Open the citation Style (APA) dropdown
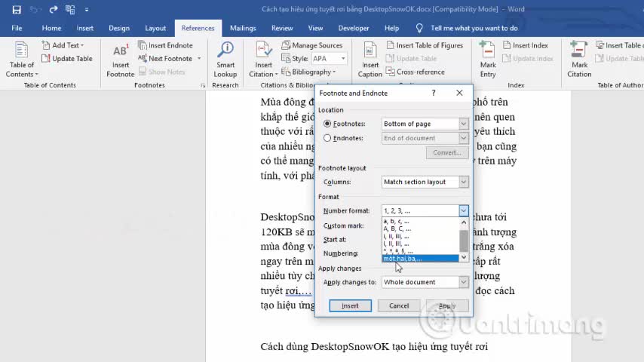 (x=342, y=58)
